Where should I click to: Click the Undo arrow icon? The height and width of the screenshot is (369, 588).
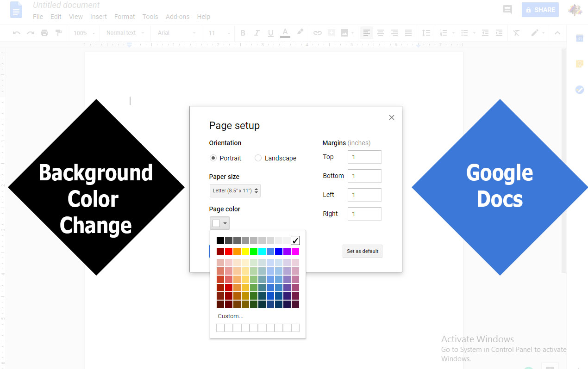tap(17, 33)
